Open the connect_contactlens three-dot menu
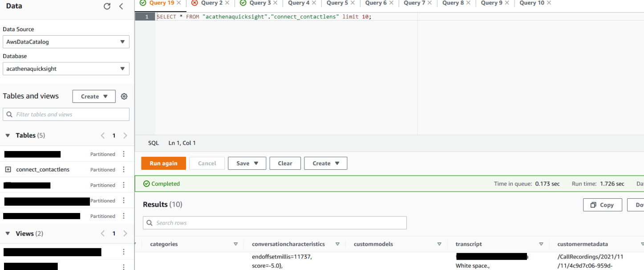The image size is (644, 270). pyautogui.click(x=123, y=169)
